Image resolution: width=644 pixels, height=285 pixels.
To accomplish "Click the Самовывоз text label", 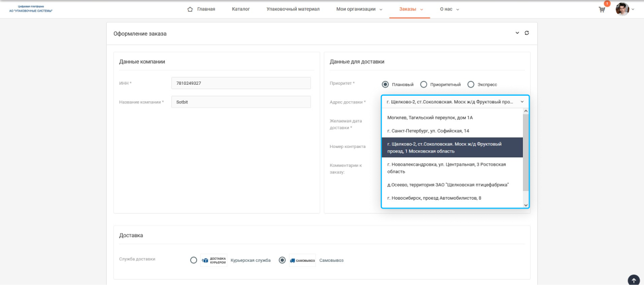I will pyautogui.click(x=331, y=260).
